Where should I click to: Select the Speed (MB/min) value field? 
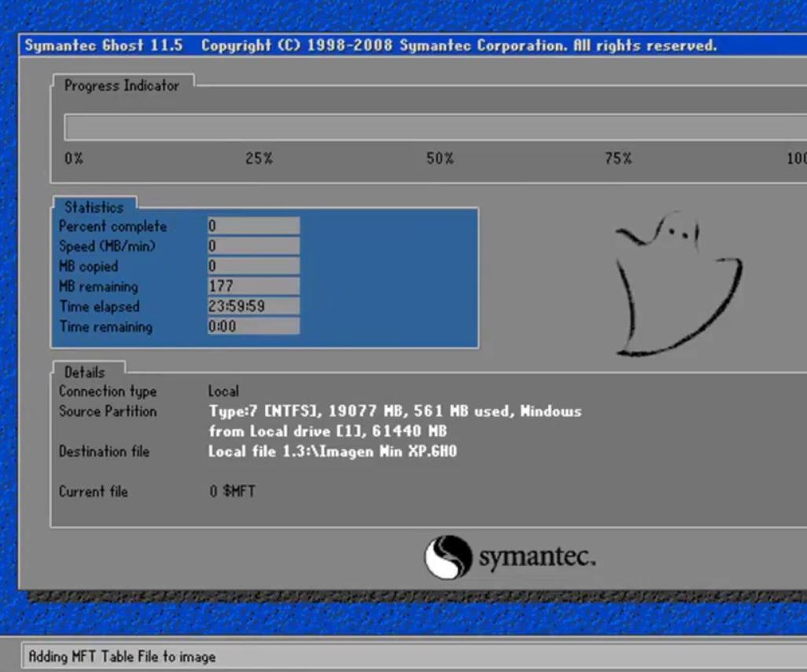coord(253,246)
